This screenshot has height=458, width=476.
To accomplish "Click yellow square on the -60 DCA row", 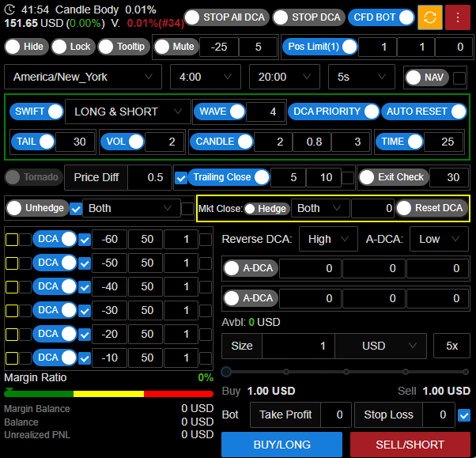I will coord(11,239).
